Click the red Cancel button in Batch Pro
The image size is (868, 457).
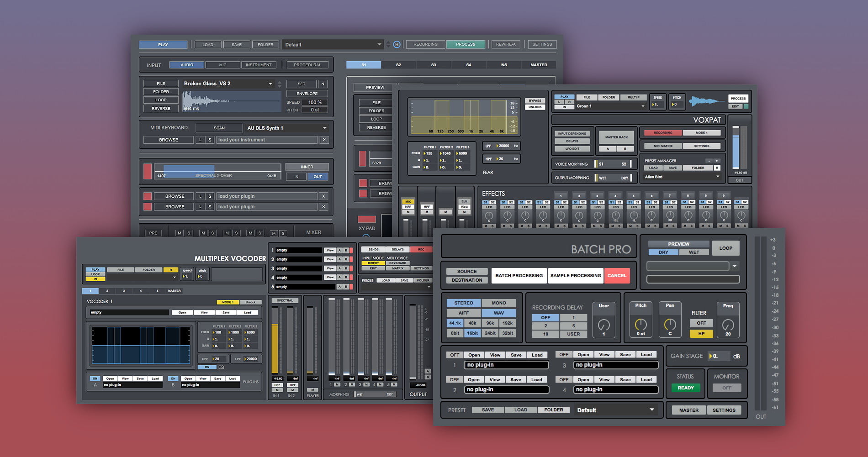(617, 276)
